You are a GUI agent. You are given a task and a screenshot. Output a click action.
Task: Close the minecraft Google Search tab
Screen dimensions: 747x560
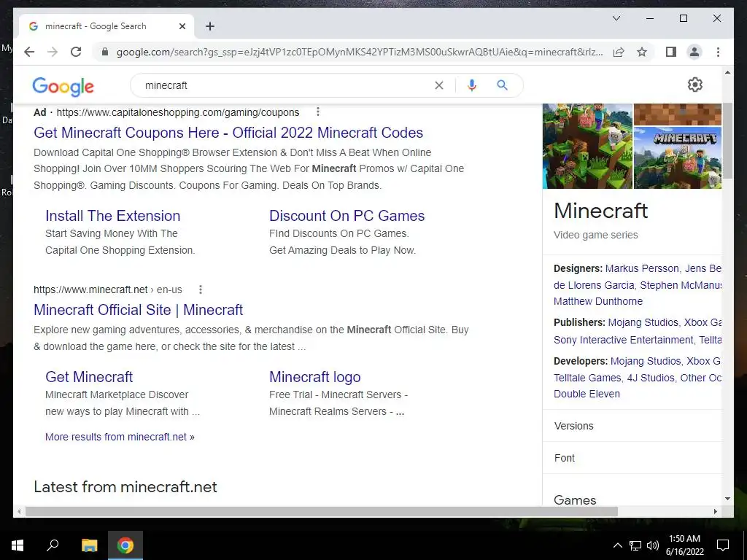pos(182,26)
